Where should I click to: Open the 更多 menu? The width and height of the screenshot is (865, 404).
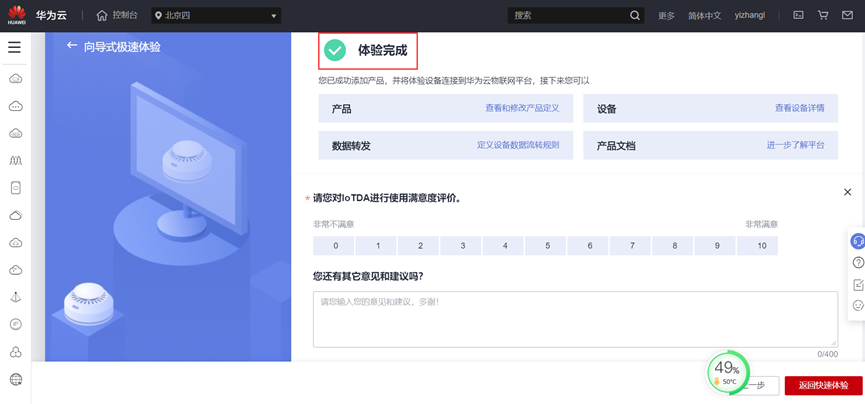tap(666, 15)
